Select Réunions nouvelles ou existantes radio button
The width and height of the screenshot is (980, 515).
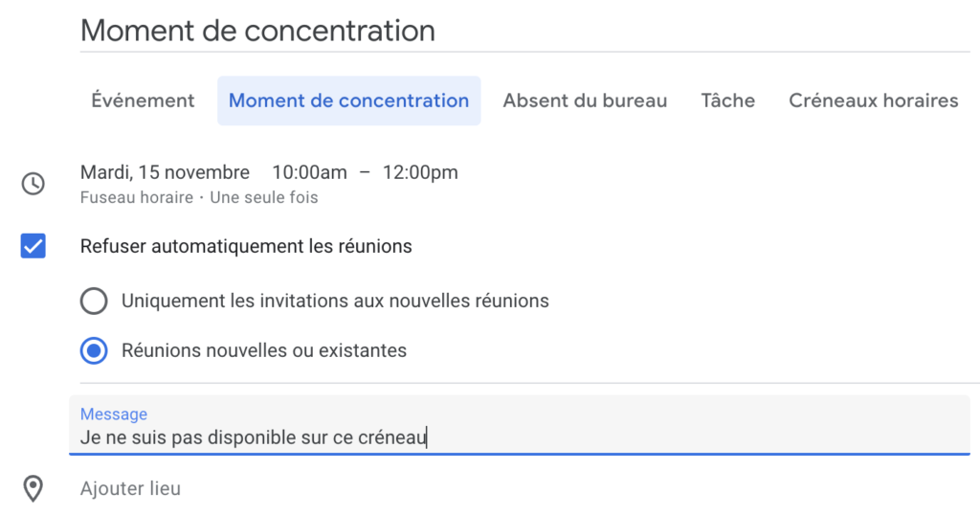click(x=94, y=351)
